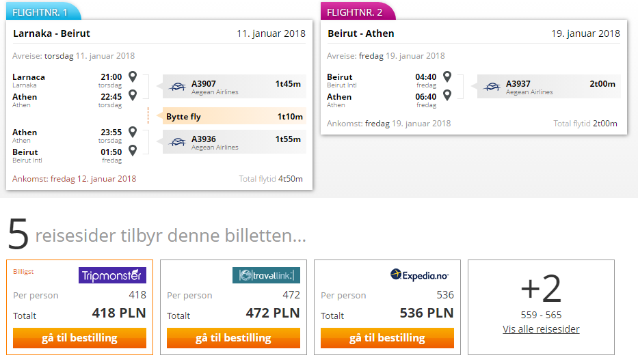
Task: Go to booking at Expedia.no for 536 PLN
Action: coord(387,338)
